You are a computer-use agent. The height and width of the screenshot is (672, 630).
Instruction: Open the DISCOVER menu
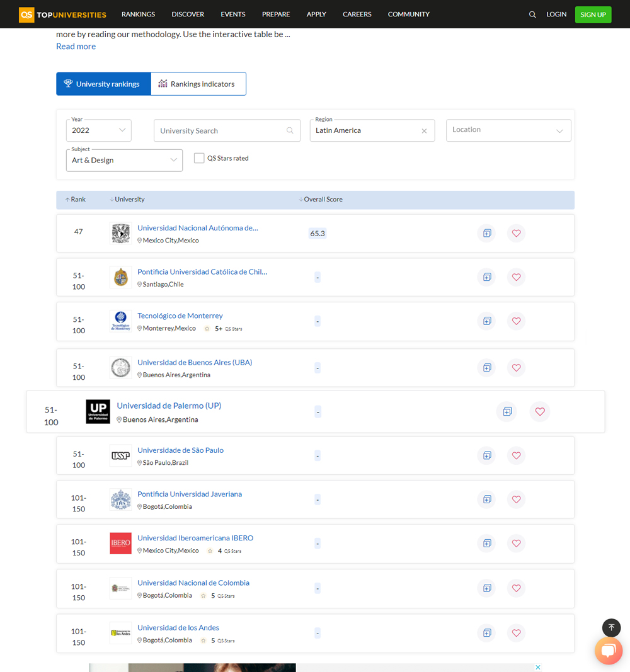coord(188,14)
